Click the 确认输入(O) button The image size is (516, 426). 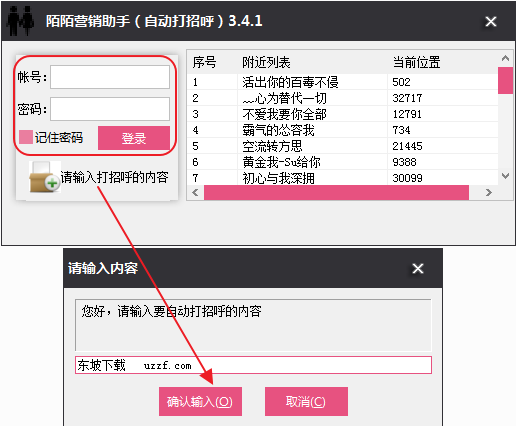200,401
